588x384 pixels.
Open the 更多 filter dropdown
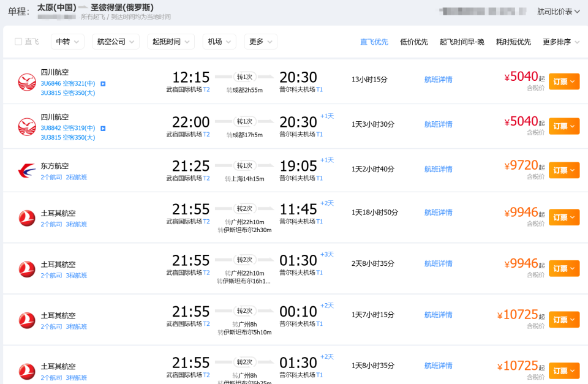(261, 42)
